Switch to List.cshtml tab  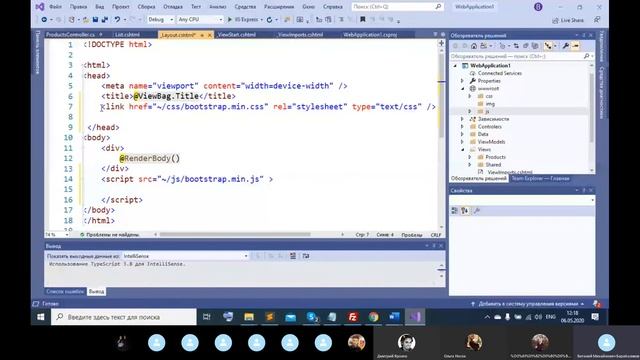pyautogui.click(x=127, y=35)
